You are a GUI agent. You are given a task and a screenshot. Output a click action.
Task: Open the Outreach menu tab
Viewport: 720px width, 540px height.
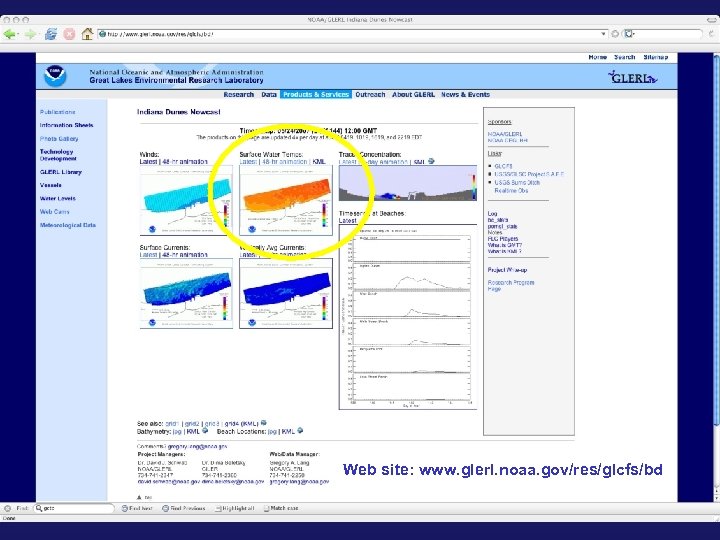[x=370, y=95]
